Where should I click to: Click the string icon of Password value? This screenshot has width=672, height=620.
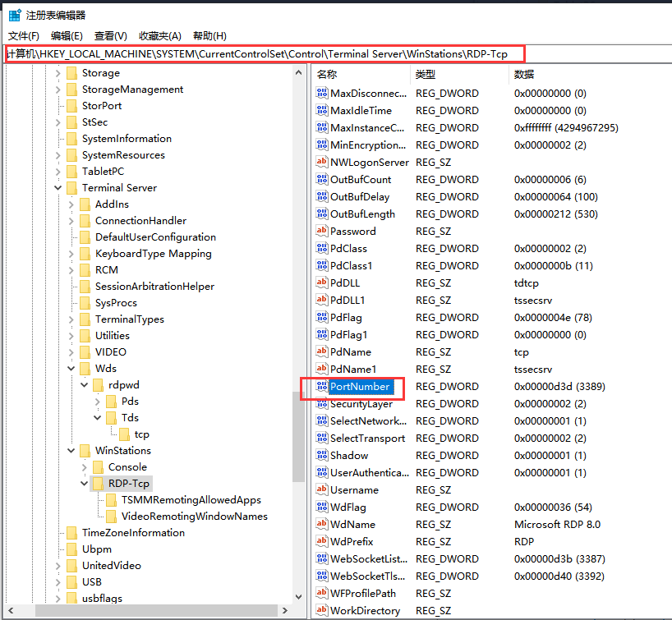tap(322, 231)
